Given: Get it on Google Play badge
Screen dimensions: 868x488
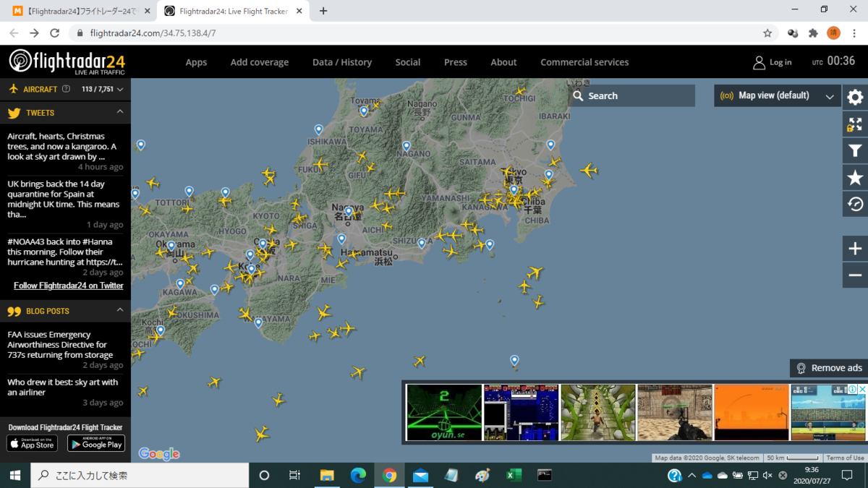Looking at the screenshot, I should [x=96, y=443].
